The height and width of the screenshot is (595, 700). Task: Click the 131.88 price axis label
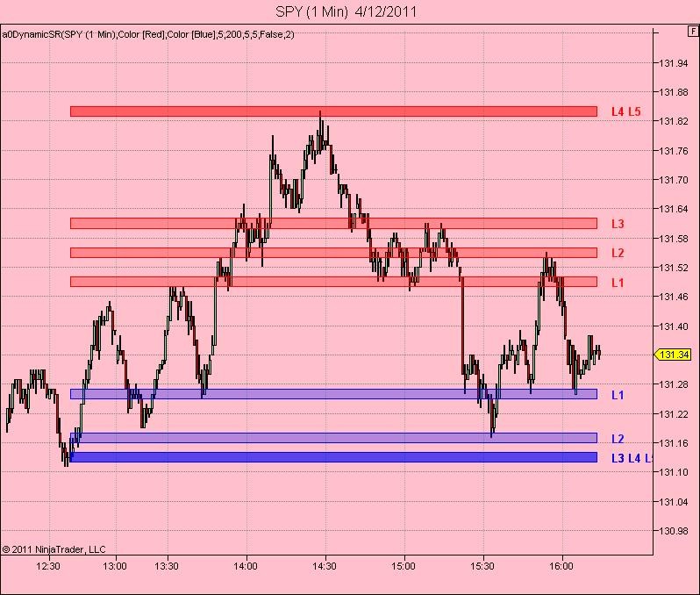(674, 92)
